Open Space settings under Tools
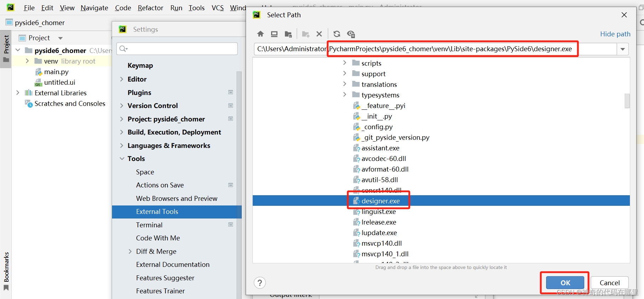The image size is (644, 299). tap(145, 172)
